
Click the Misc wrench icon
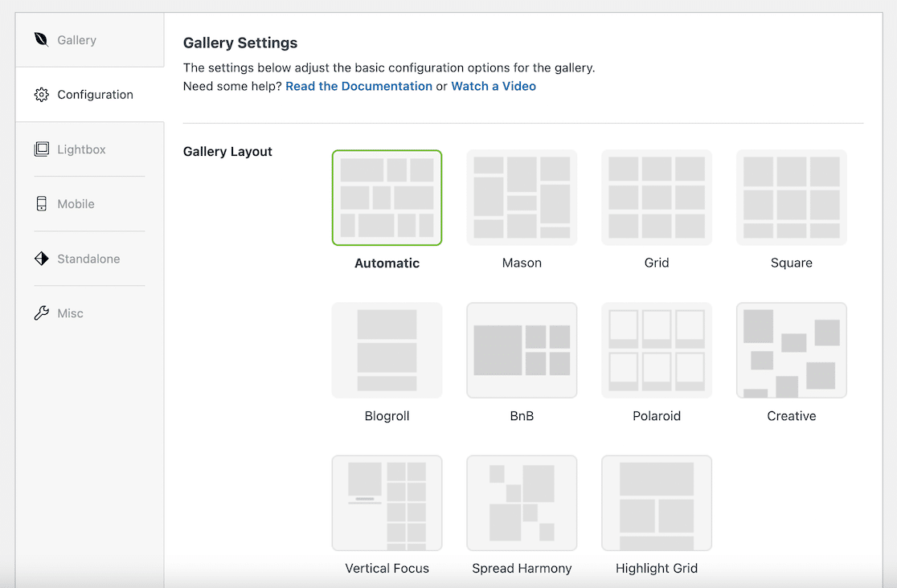(x=41, y=313)
